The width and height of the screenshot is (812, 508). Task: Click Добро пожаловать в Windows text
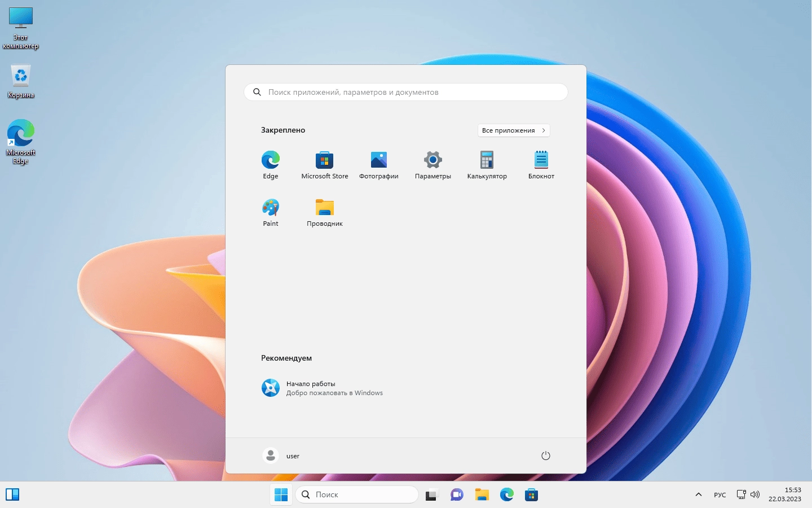[x=334, y=393]
